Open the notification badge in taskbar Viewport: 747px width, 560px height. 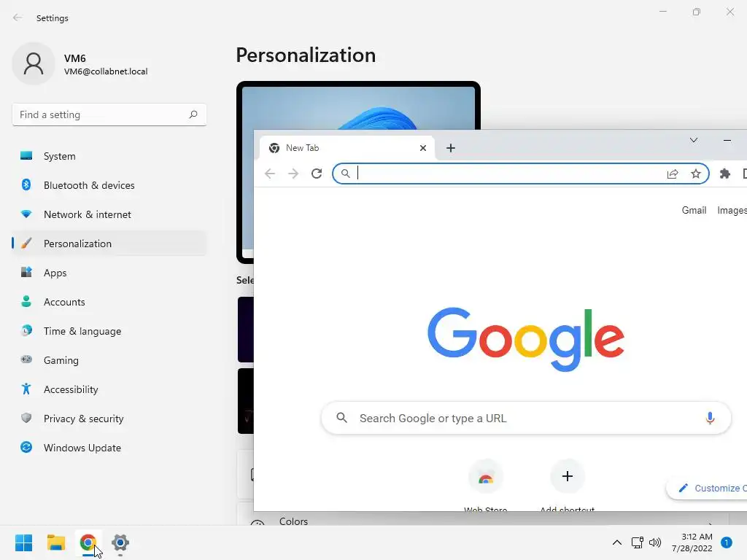pyautogui.click(x=726, y=542)
